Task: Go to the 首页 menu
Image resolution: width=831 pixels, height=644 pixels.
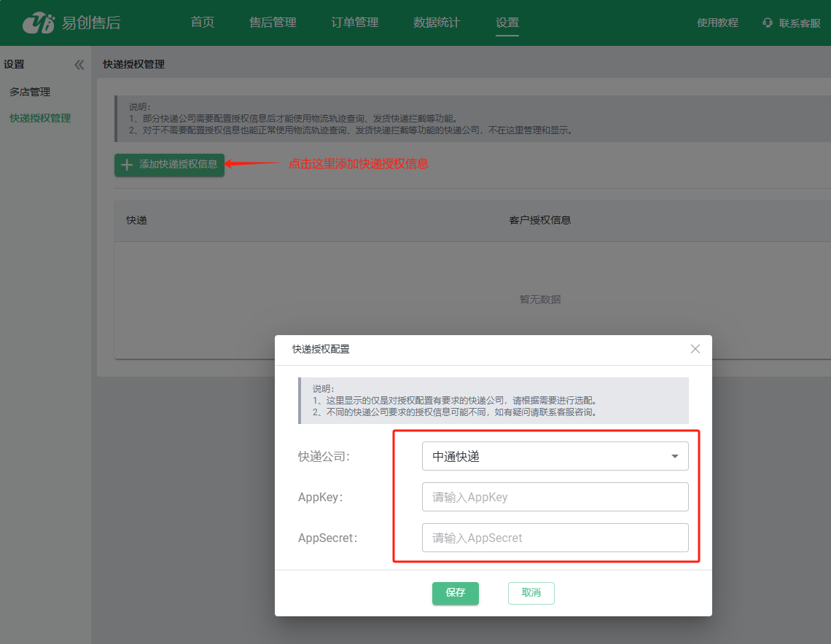Action: [x=202, y=23]
